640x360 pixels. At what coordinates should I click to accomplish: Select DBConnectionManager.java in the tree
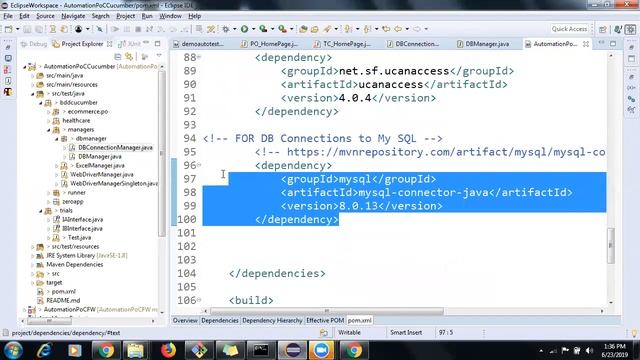pos(115,148)
